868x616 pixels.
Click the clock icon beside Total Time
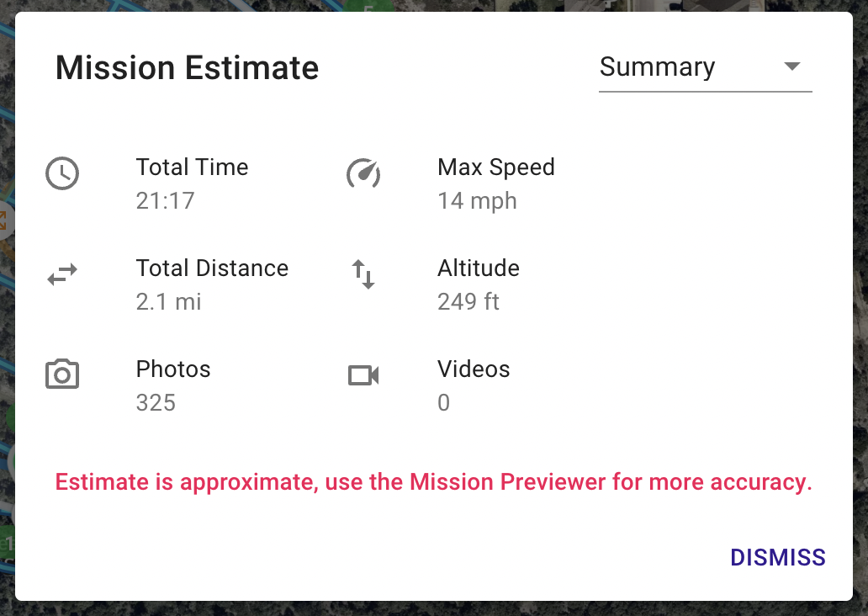62,173
